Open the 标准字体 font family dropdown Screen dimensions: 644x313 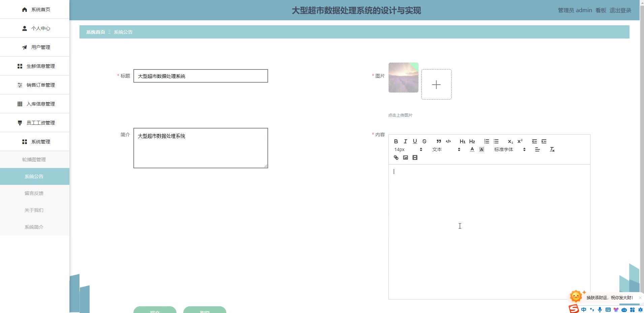(x=510, y=149)
